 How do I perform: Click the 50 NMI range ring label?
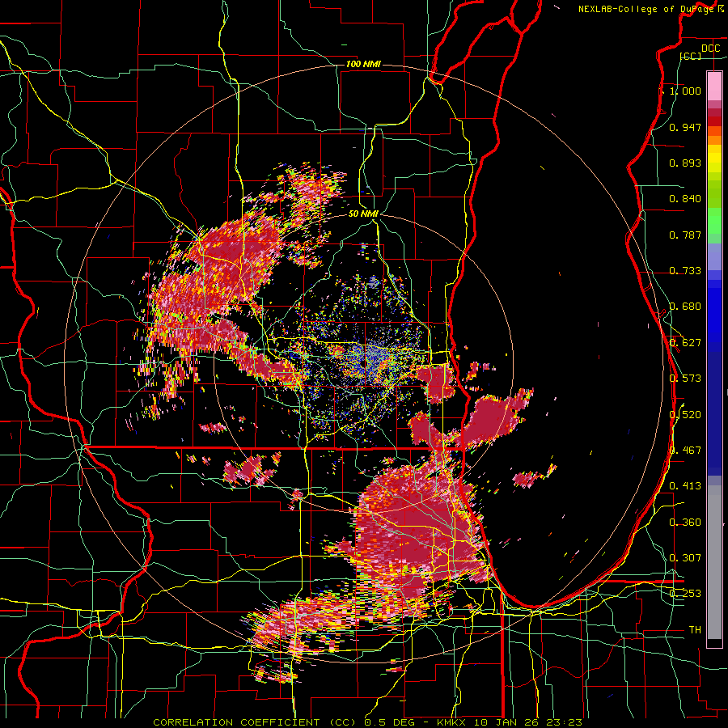pos(363,214)
